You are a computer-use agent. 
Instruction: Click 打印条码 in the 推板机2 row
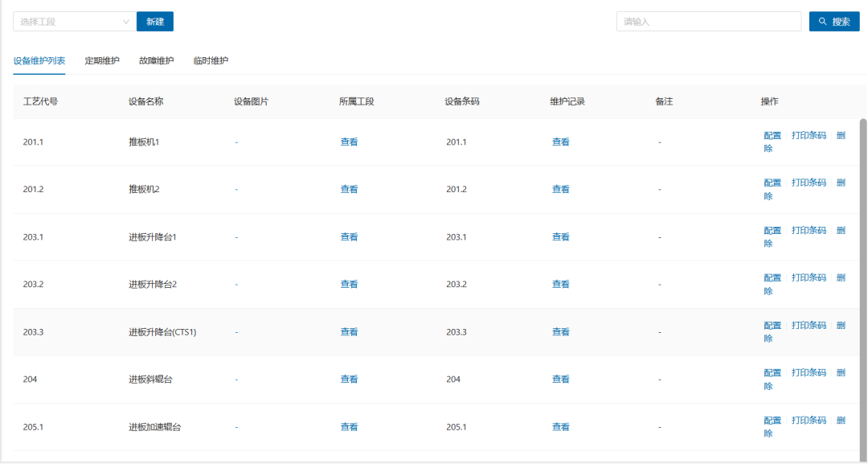click(x=809, y=183)
